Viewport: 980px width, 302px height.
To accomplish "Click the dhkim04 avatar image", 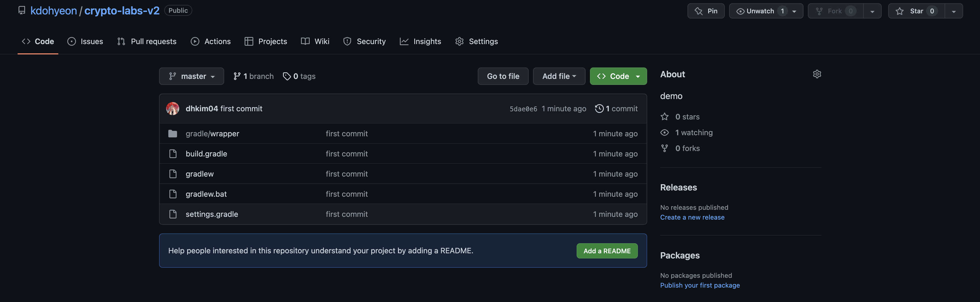I will coord(172,109).
